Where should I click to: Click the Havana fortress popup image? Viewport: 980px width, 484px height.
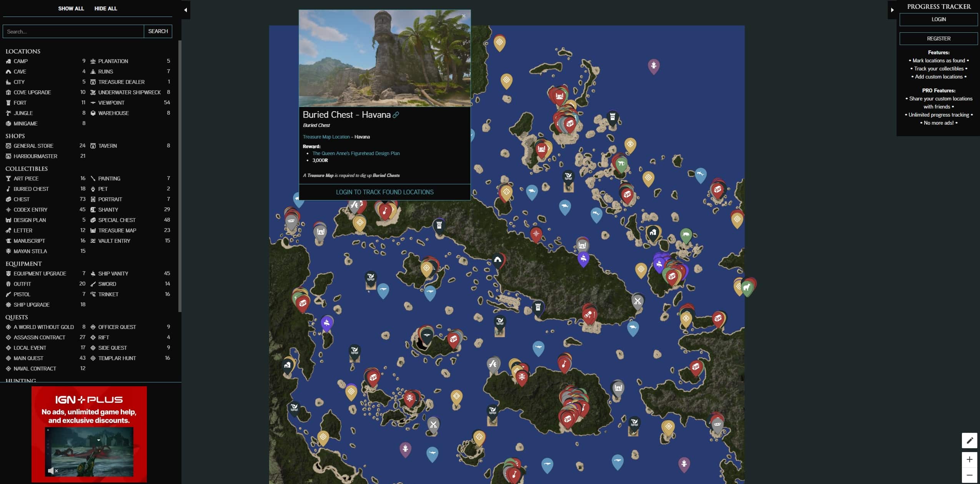[x=384, y=58]
